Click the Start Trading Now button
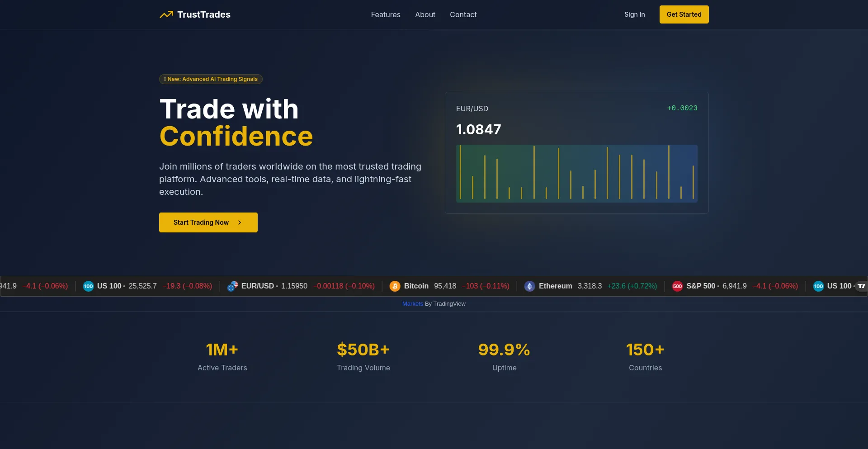 coord(208,222)
